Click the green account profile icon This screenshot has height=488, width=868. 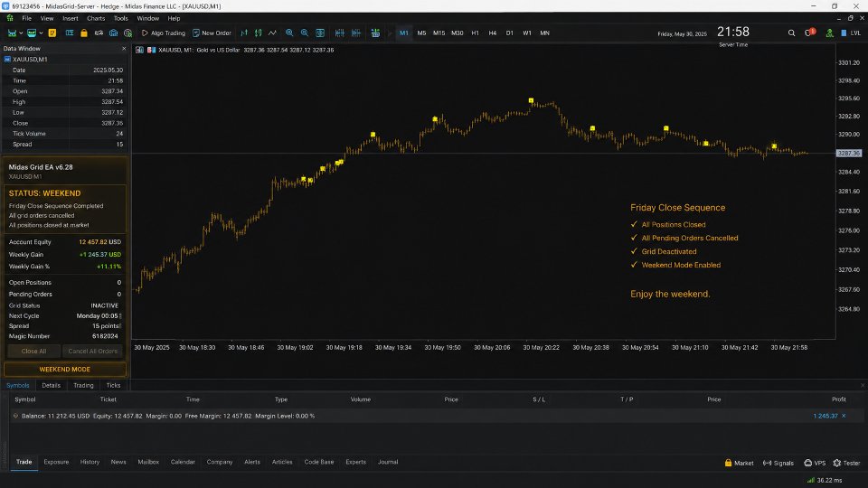pyautogui.click(x=829, y=33)
